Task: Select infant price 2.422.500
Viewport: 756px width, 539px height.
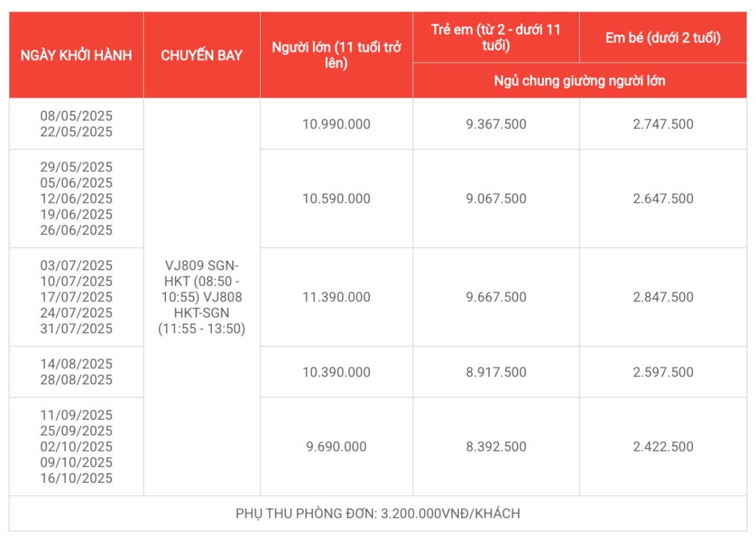Action: (x=663, y=447)
